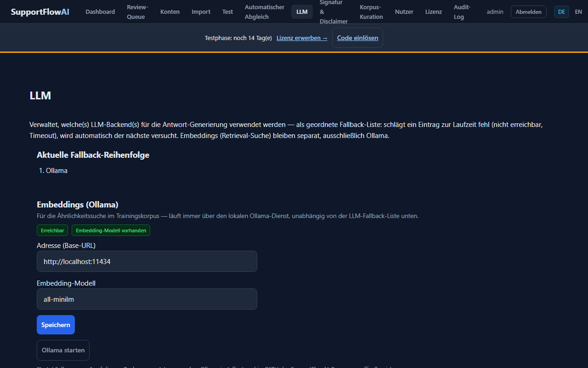Click the SupportFlowAI logo
The image size is (588, 368).
40,12
